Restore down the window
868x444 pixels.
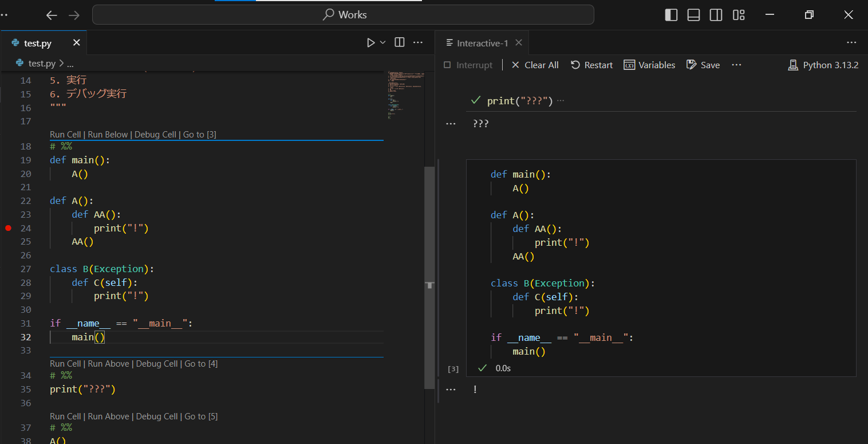pos(809,15)
